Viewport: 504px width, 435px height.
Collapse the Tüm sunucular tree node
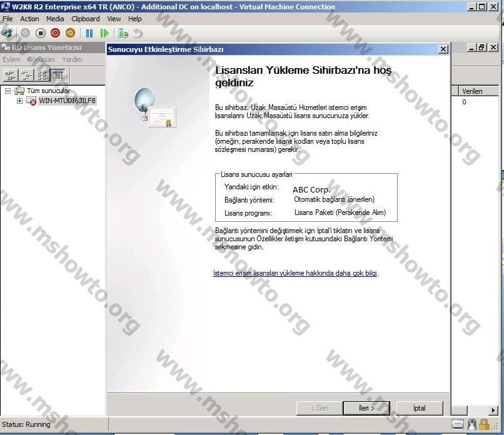click(8, 91)
